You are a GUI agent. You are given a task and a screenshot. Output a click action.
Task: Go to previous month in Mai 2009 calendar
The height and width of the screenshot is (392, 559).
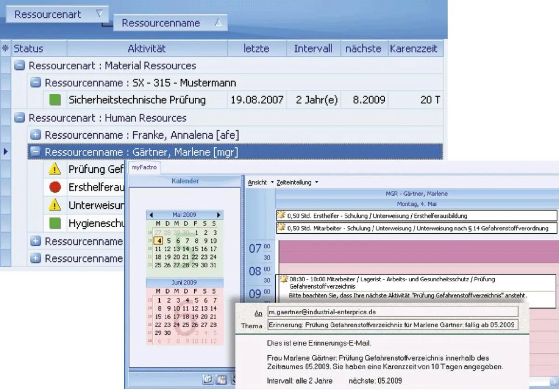click(151, 215)
